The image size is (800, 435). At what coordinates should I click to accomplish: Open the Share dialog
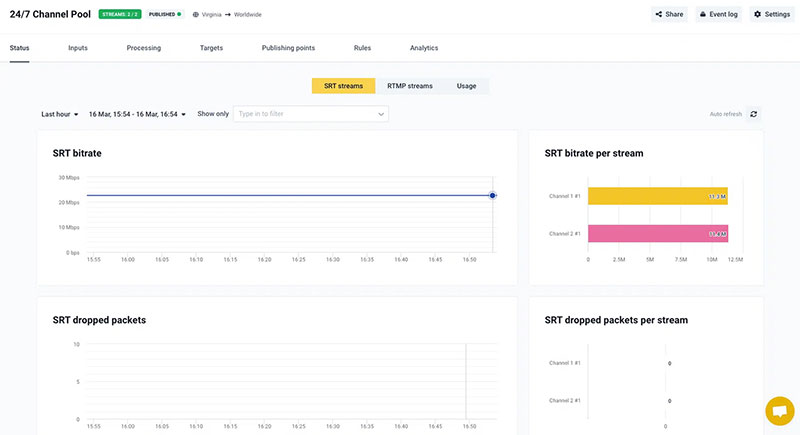(669, 14)
